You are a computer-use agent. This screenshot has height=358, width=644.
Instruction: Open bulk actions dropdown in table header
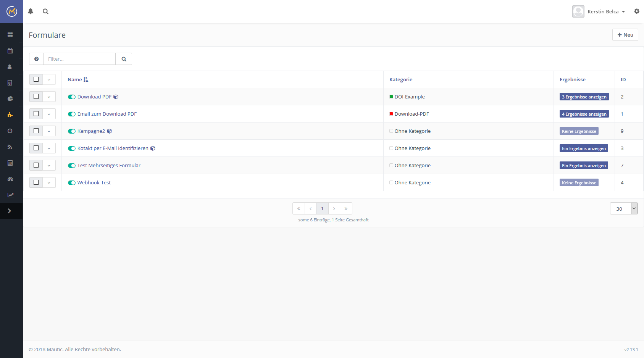coord(49,79)
